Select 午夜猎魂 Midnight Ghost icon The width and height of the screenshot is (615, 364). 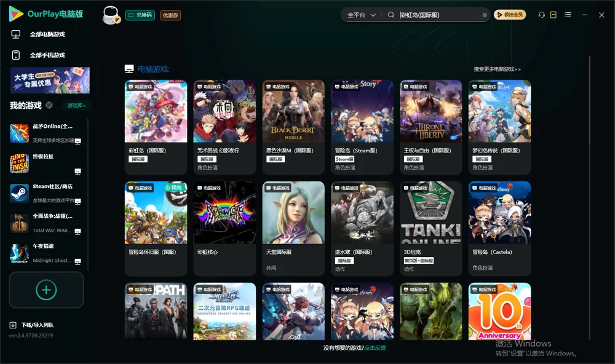(19, 253)
